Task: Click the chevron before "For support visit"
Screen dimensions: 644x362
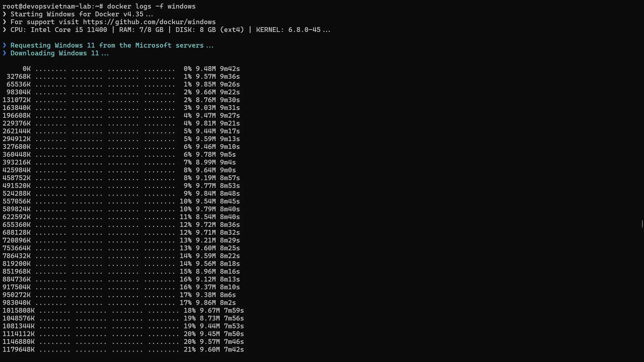Action: click(x=4, y=22)
